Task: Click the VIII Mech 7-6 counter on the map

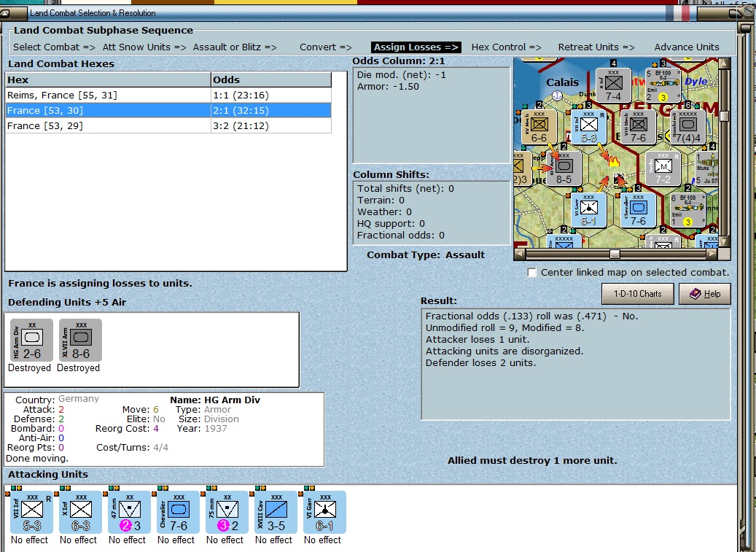Action: 639,127
